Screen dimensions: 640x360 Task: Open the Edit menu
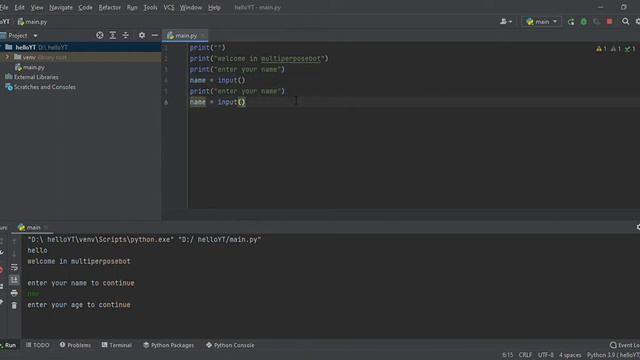pos(19,7)
